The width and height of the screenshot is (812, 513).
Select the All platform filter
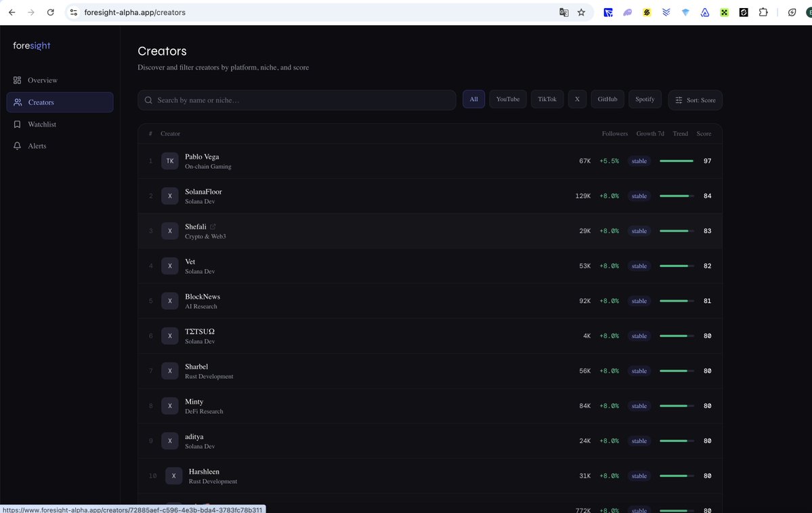click(473, 99)
